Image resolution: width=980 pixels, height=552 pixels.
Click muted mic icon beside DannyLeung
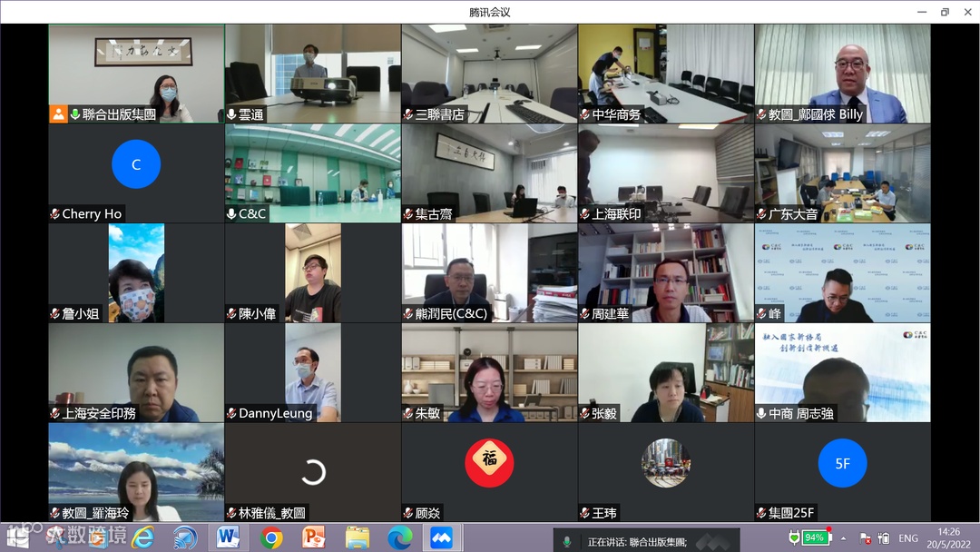point(232,413)
